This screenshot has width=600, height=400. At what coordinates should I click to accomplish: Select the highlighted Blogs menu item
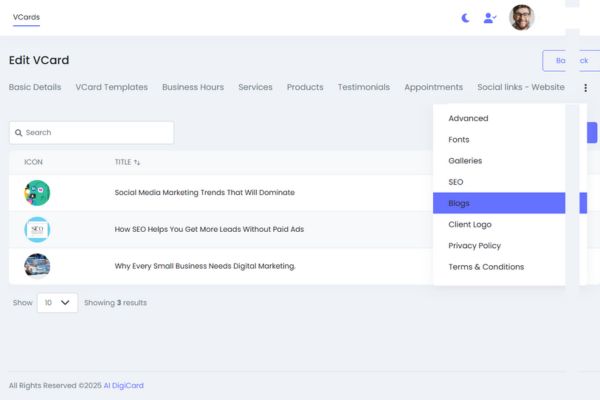tap(499, 203)
